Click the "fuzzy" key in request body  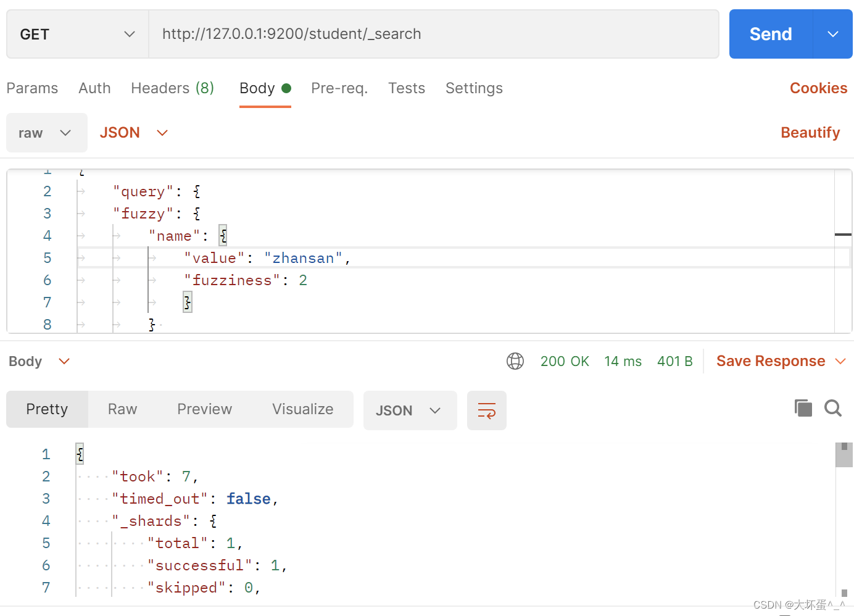(x=143, y=214)
